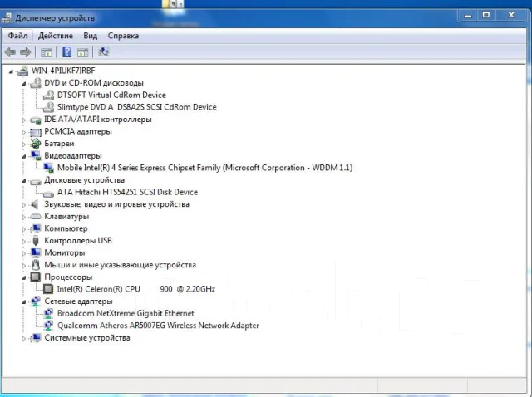Open the Справка menu
The image size is (532, 397).
click(123, 36)
